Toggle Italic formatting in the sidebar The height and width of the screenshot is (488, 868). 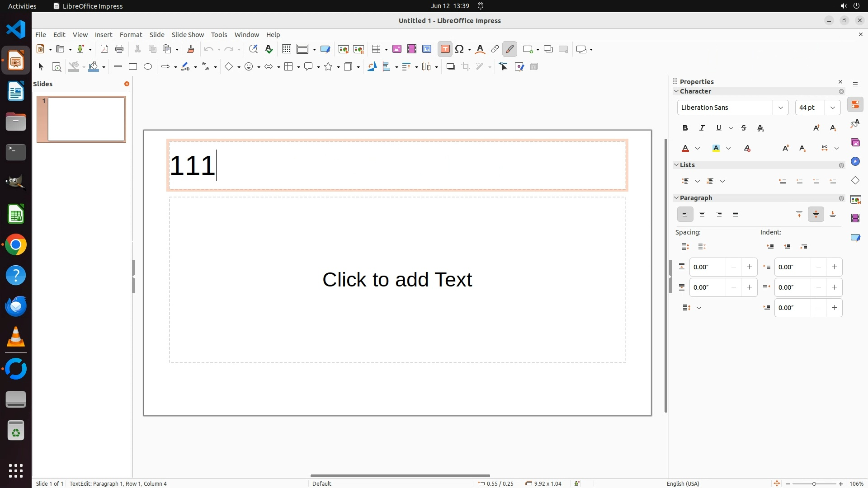tap(702, 128)
